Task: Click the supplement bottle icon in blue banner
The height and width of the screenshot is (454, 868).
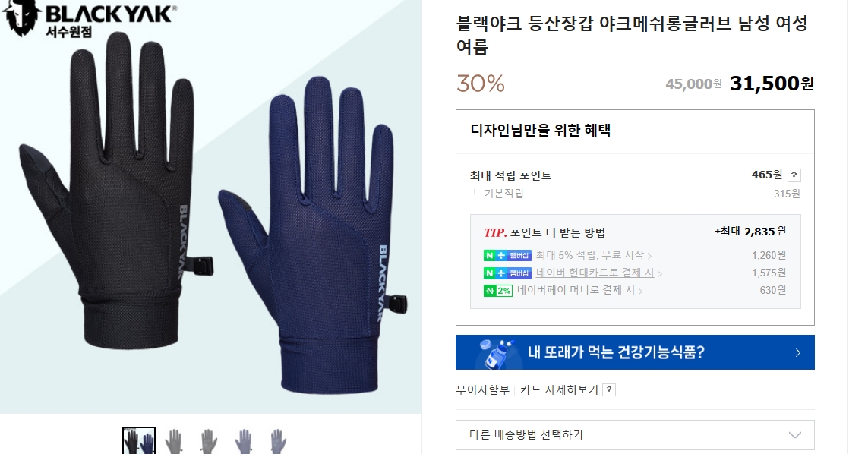Action: 497,353
